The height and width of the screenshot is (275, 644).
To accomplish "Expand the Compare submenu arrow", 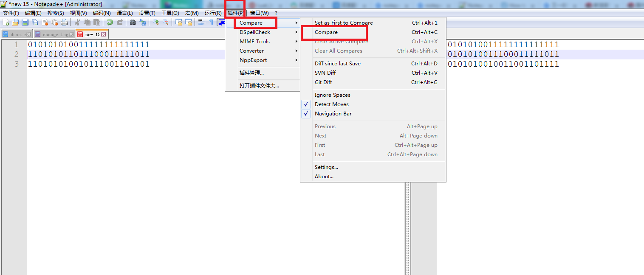I will (x=297, y=23).
